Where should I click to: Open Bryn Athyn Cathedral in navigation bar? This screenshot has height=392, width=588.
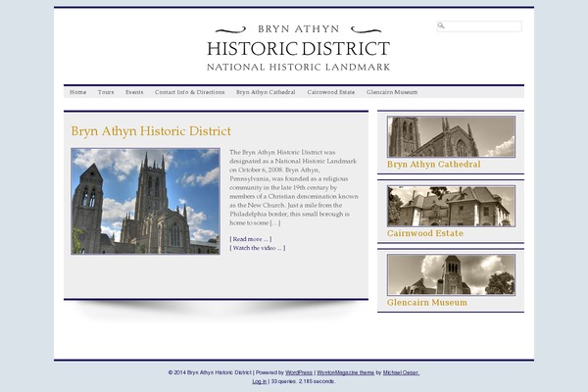[266, 92]
